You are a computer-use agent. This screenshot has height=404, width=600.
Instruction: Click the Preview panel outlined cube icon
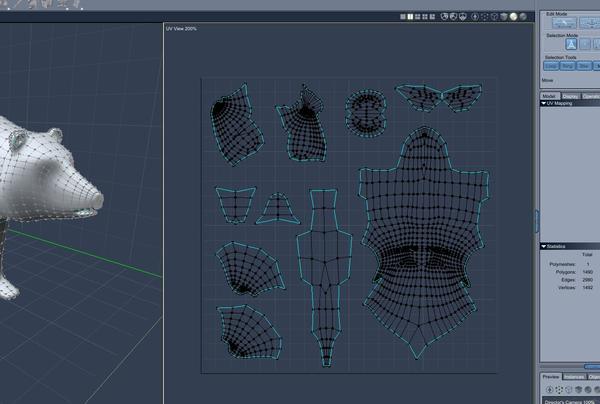pos(569,390)
